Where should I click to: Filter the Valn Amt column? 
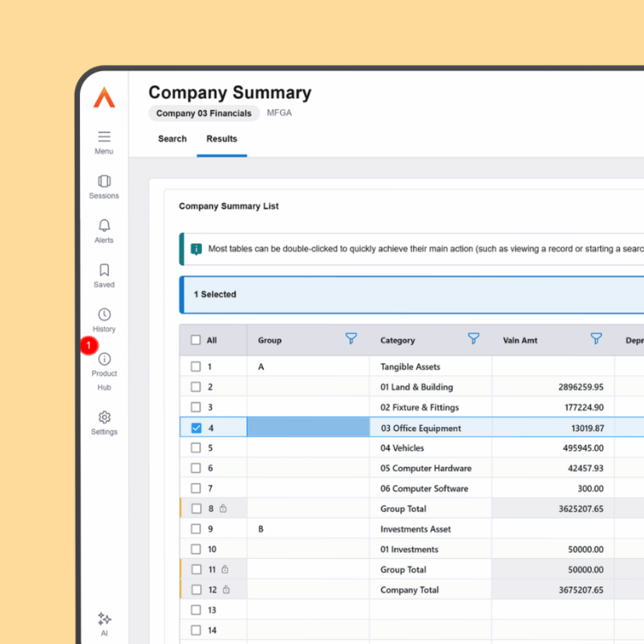(596, 338)
